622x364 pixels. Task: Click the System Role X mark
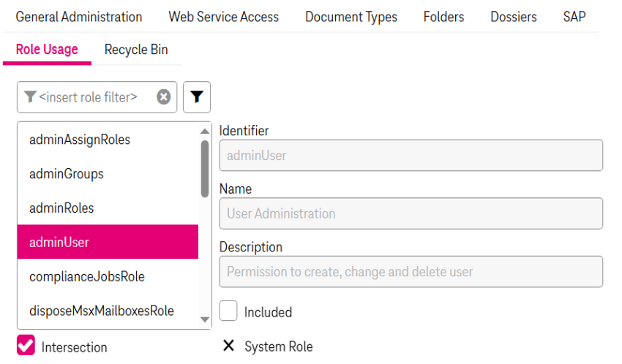click(x=228, y=346)
